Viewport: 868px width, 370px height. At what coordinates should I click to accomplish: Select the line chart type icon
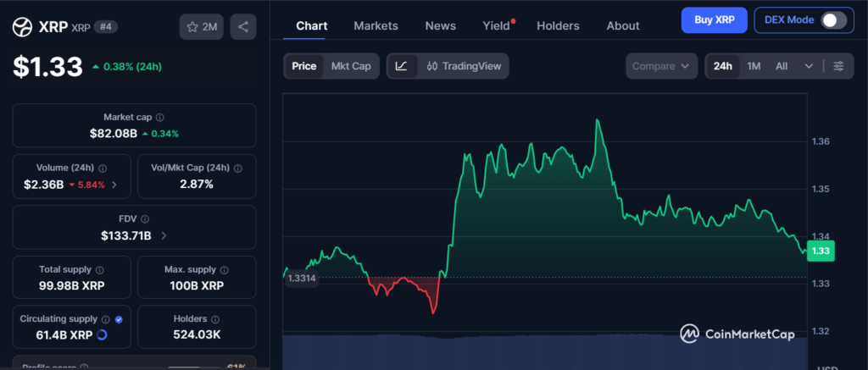[x=402, y=66]
